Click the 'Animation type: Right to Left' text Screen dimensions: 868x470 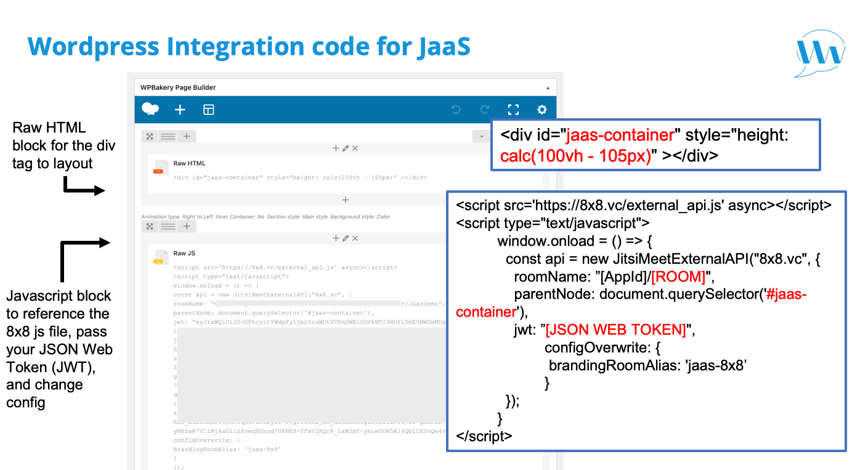point(177,217)
